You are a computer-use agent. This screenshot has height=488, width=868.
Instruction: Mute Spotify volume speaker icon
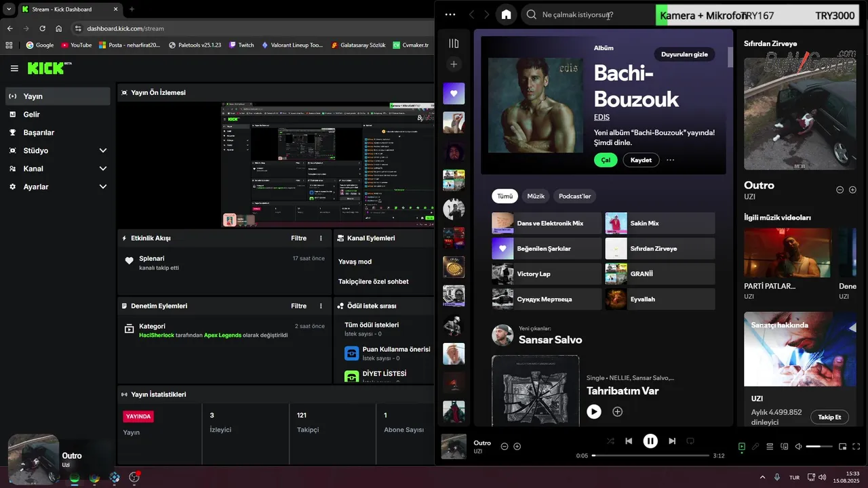pyautogui.click(x=798, y=447)
